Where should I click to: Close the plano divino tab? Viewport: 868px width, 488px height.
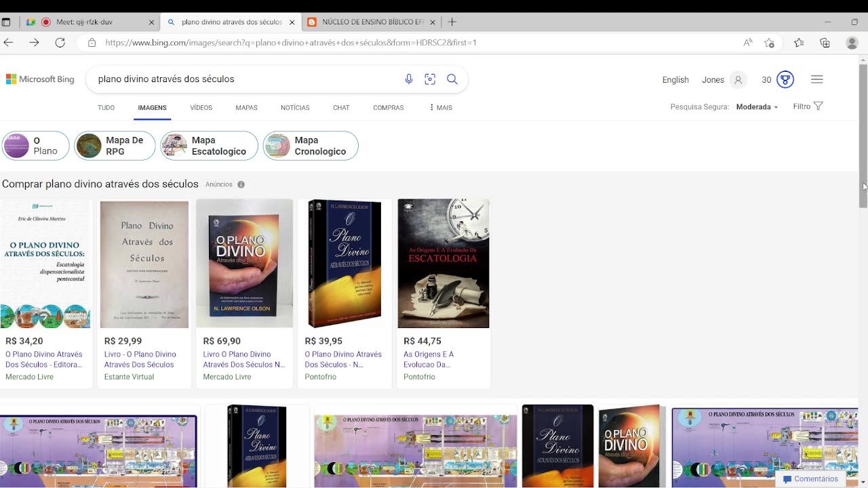click(292, 22)
